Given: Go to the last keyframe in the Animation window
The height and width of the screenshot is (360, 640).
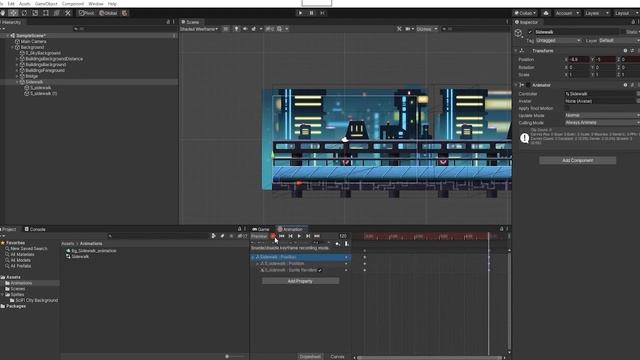Looking at the screenshot, I should pyautogui.click(x=317, y=236).
